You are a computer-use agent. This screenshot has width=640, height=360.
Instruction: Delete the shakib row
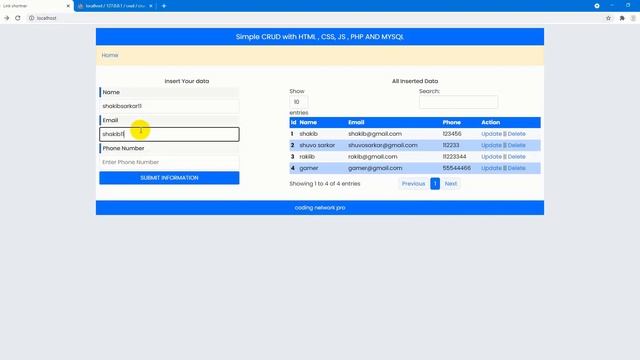(x=516, y=134)
